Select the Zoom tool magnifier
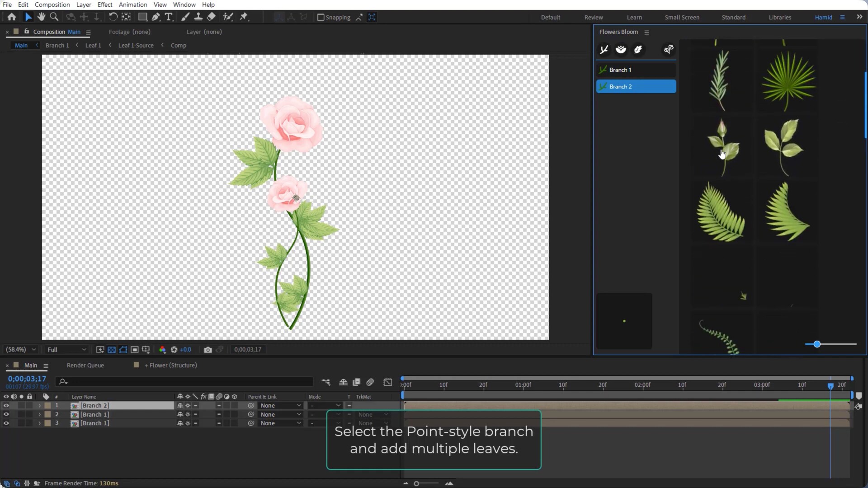This screenshot has width=868, height=488. (x=54, y=17)
